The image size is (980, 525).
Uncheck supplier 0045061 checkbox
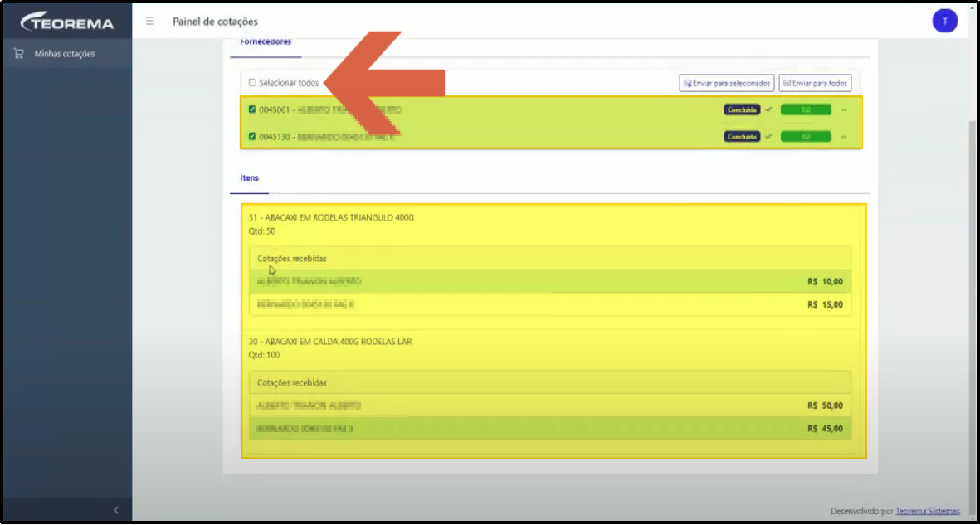(252, 109)
